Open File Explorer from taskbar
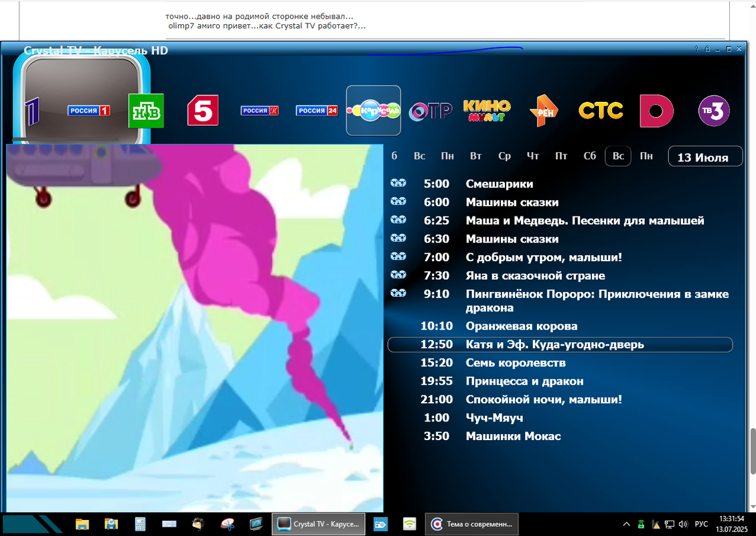The height and width of the screenshot is (536, 756). (82, 524)
